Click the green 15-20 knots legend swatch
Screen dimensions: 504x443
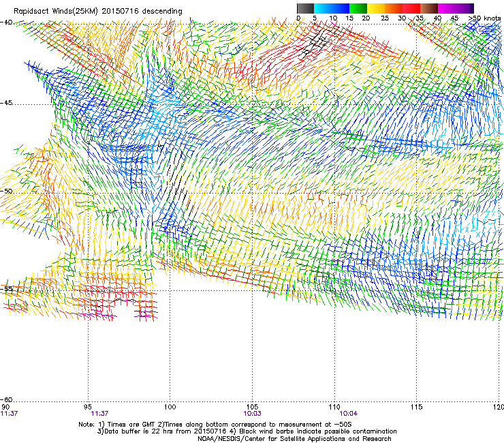click(358, 8)
